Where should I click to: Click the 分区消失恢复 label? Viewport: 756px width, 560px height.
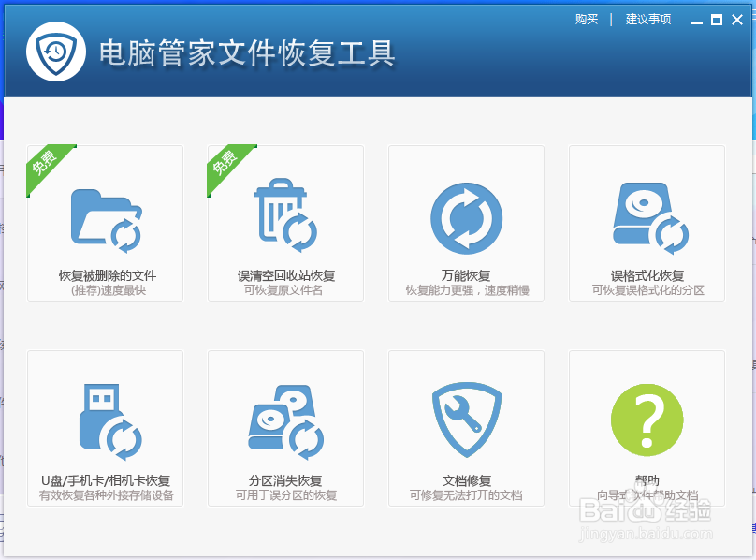285,480
